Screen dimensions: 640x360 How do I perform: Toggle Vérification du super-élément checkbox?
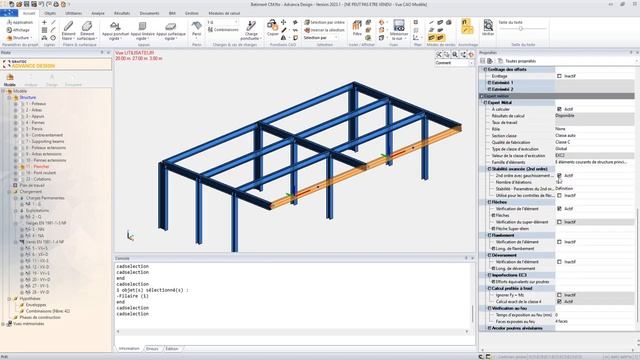[559, 222]
